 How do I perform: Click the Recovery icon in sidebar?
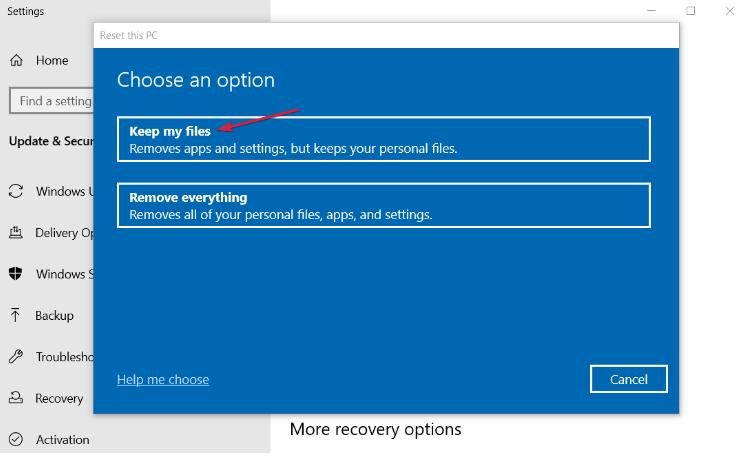pyautogui.click(x=16, y=398)
